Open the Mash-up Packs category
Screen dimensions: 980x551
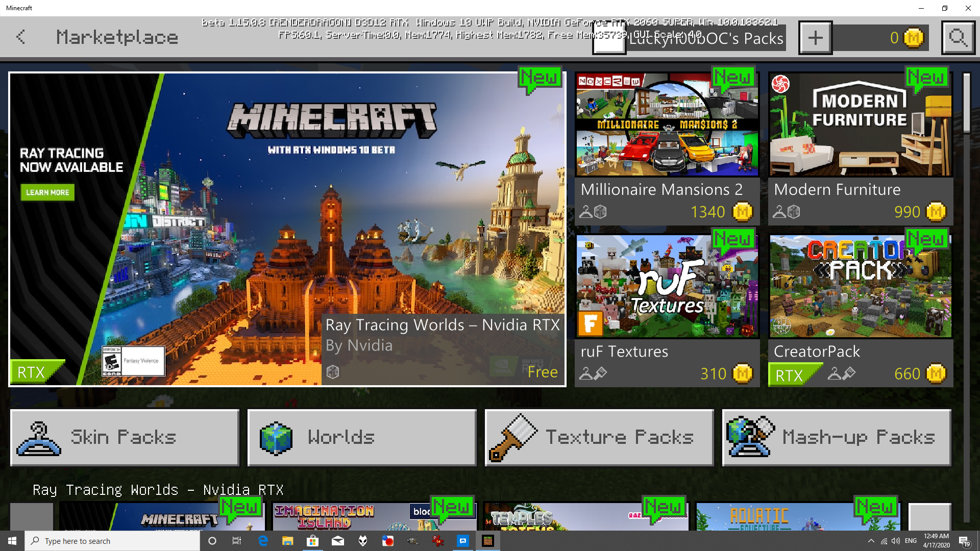coord(837,437)
